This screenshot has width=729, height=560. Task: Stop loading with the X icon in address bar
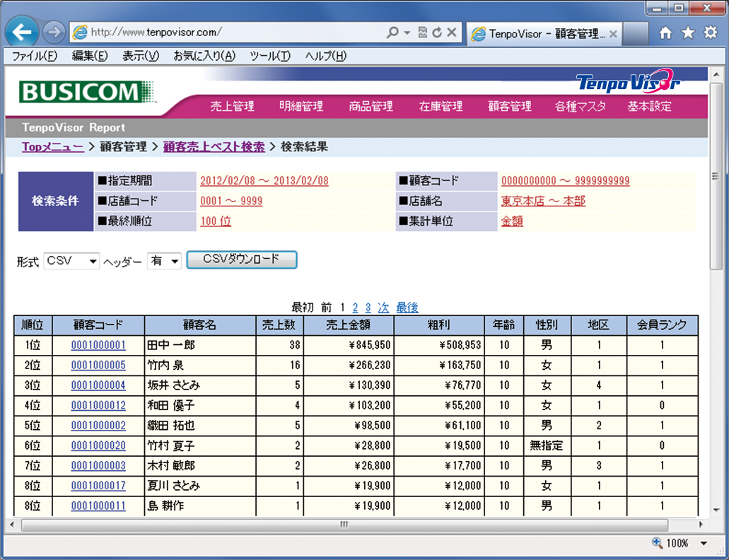tap(451, 32)
